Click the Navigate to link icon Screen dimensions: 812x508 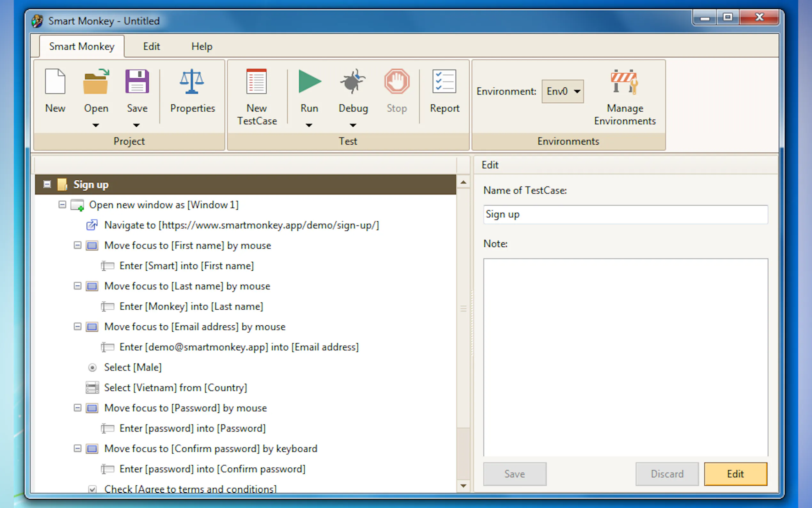92,225
